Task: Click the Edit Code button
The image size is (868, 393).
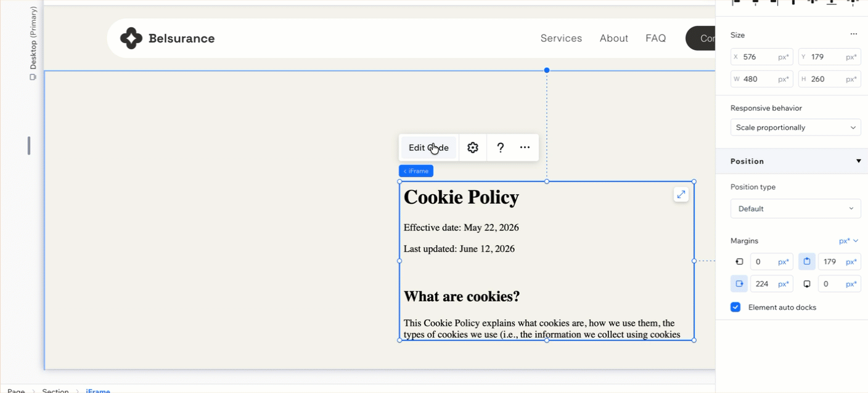Action: tap(428, 148)
